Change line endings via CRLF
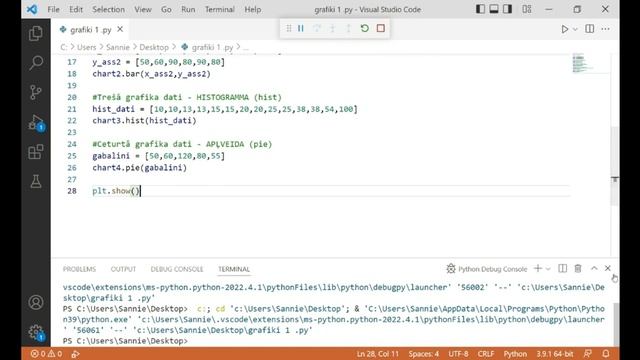The height and width of the screenshot is (360, 640). click(x=486, y=354)
